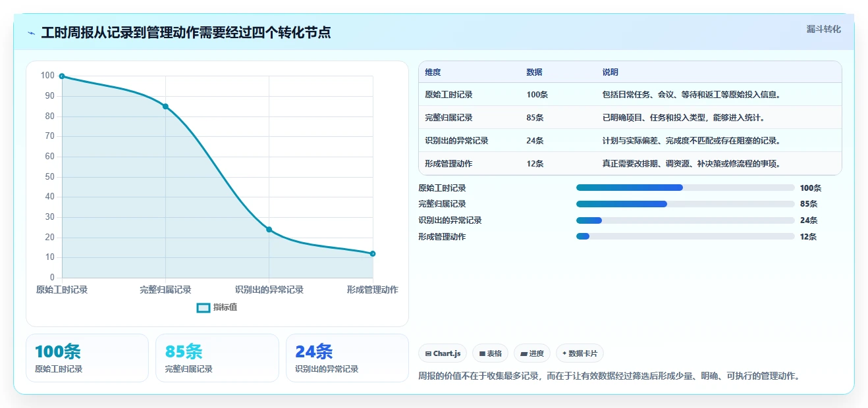Viewport: 868px width, 408px height.
Task: Click table cell 形成管理动作
Action: coord(448,164)
